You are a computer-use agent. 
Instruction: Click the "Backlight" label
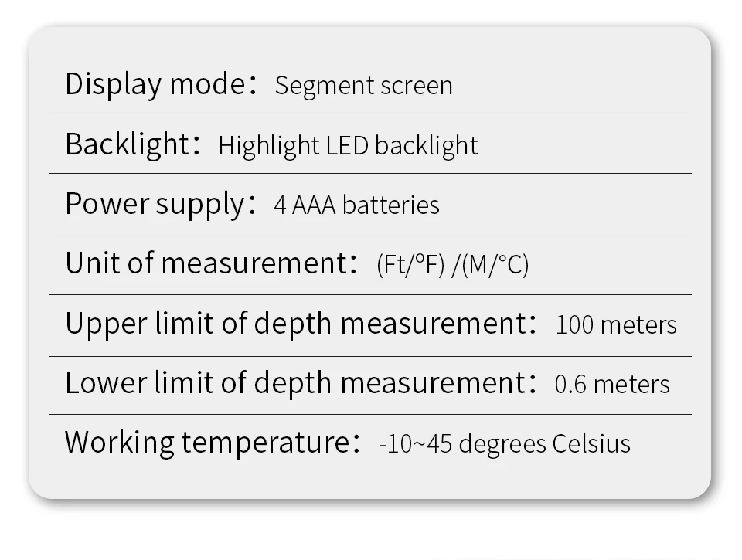coord(127,144)
